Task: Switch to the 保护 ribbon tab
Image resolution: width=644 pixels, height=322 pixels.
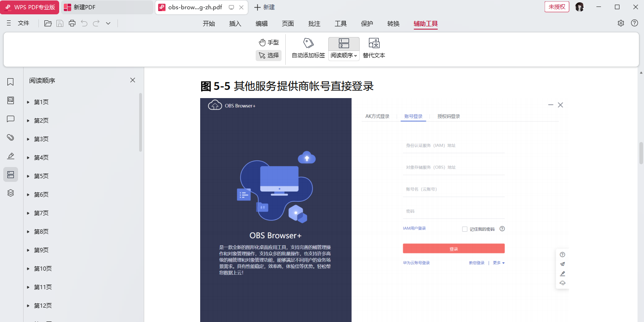Action: tap(367, 24)
